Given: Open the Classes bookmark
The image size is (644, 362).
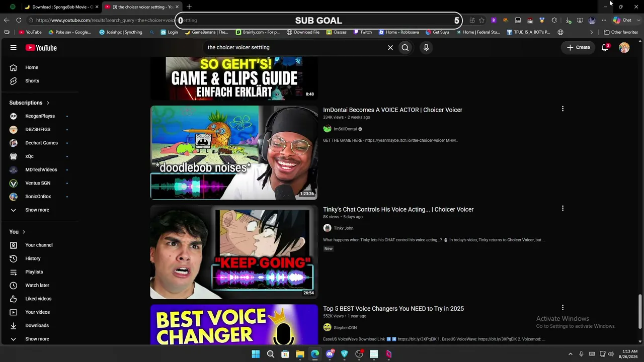Looking at the screenshot, I should coord(337,32).
